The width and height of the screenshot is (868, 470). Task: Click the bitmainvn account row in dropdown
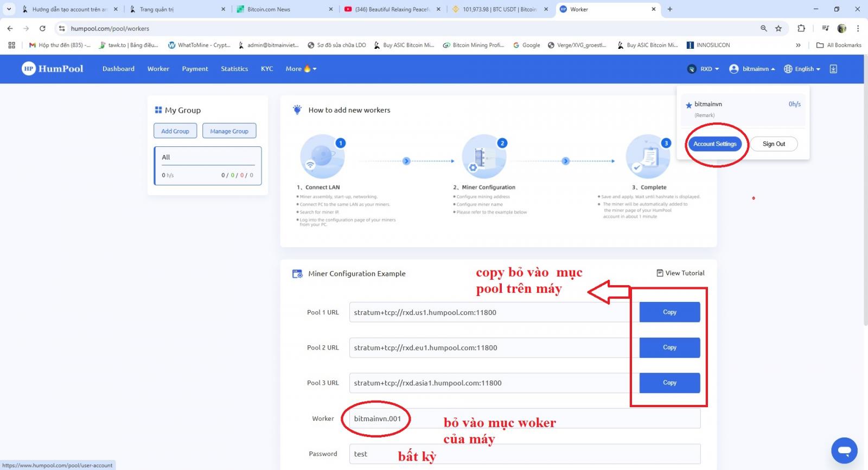click(743, 109)
